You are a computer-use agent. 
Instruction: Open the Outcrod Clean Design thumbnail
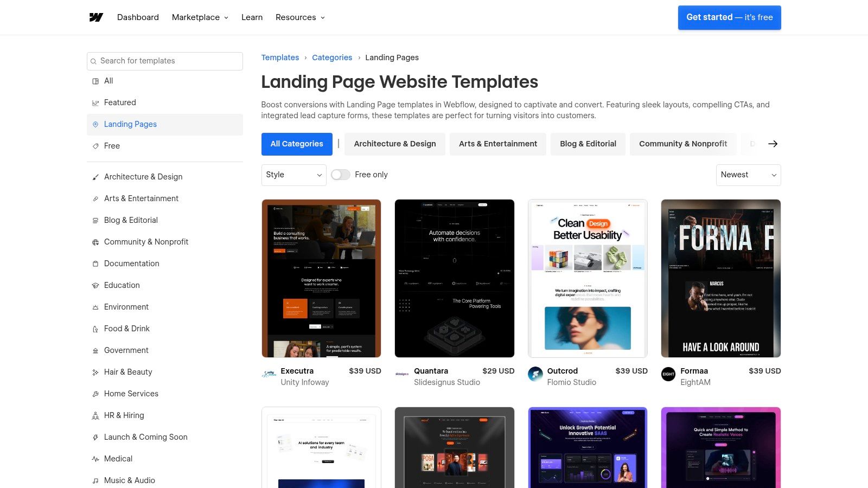[588, 278]
